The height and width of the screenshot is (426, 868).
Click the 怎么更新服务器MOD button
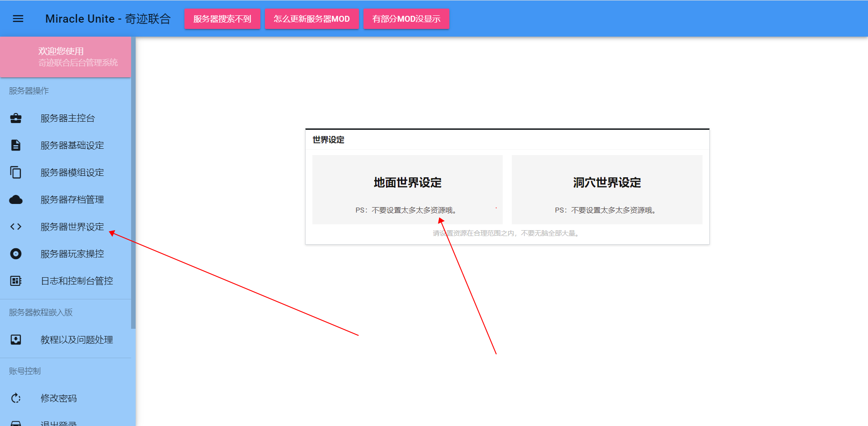(x=311, y=19)
